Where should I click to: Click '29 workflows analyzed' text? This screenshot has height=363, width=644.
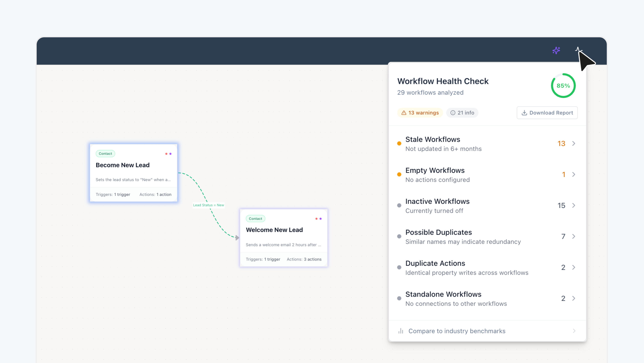tap(430, 93)
